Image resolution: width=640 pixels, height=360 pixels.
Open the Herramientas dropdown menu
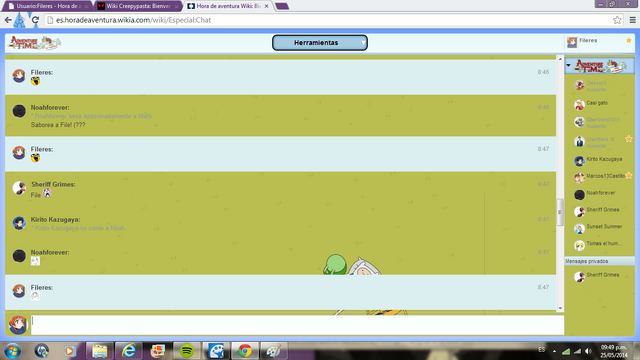320,42
